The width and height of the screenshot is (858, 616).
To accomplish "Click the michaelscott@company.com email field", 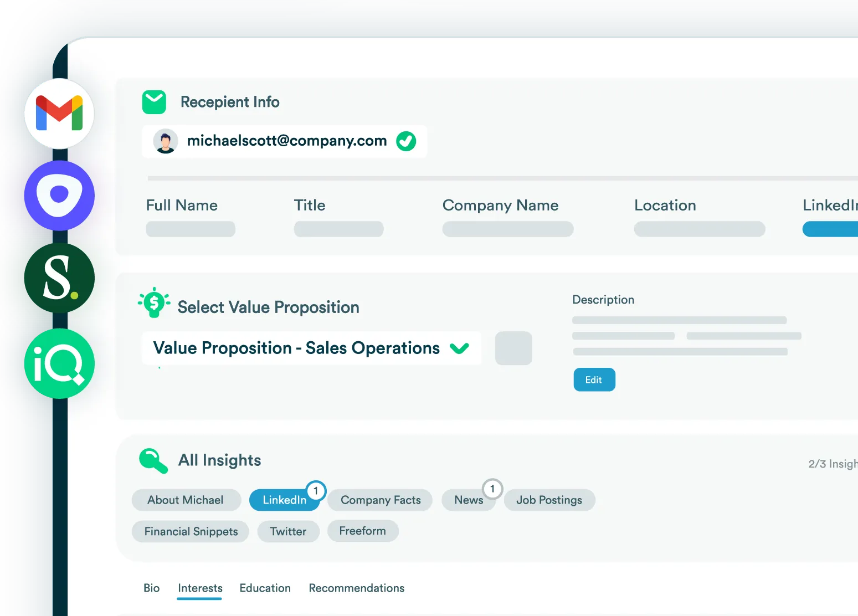I will click(x=286, y=141).
